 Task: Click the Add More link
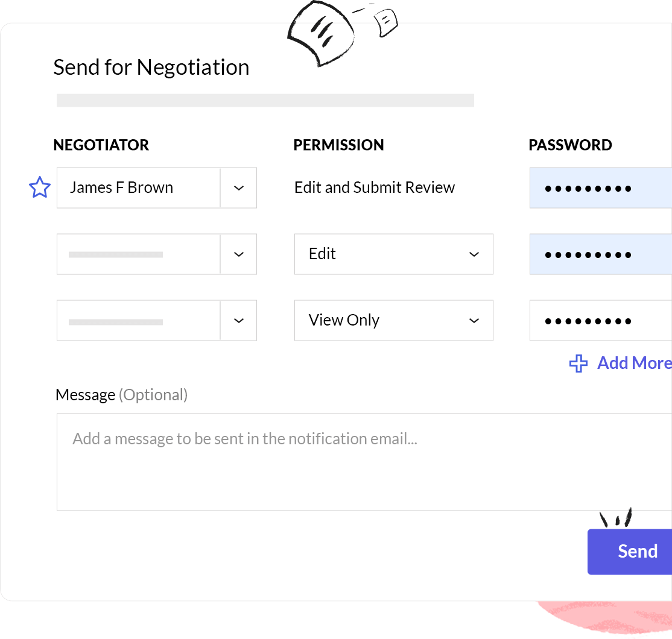[633, 363]
